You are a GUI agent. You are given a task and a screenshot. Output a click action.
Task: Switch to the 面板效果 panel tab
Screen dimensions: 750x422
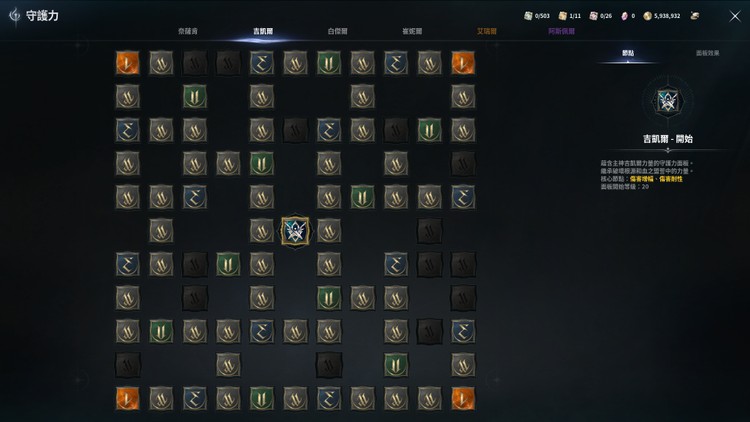707,53
